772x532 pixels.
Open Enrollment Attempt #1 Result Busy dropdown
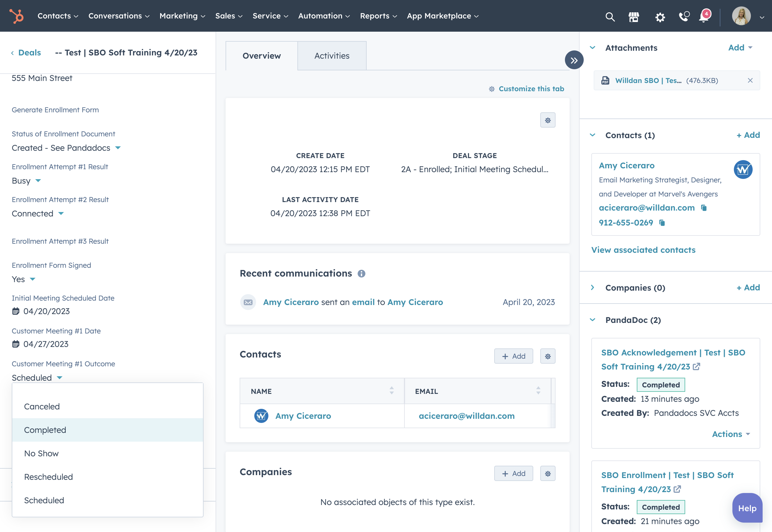point(26,181)
